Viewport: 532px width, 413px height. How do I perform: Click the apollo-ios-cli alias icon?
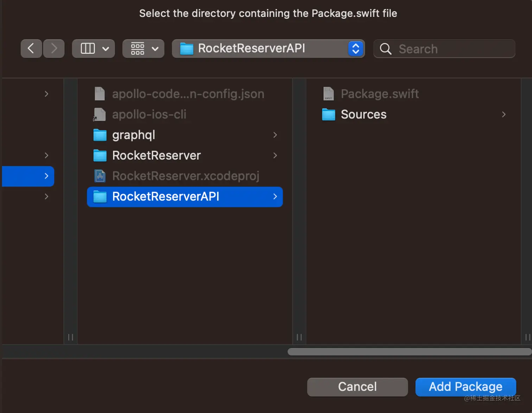[x=100, y=114]
